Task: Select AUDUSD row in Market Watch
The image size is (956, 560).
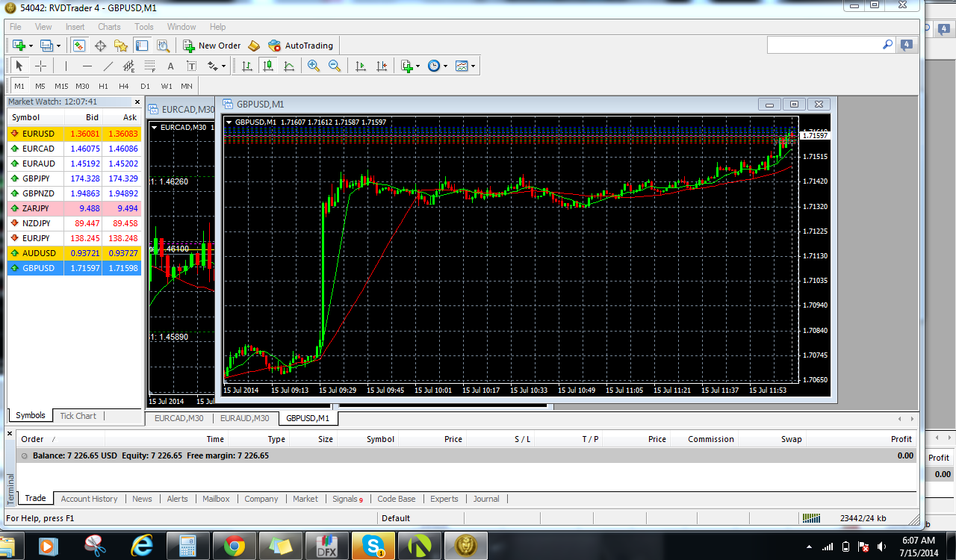Action: tap(74, 253)
